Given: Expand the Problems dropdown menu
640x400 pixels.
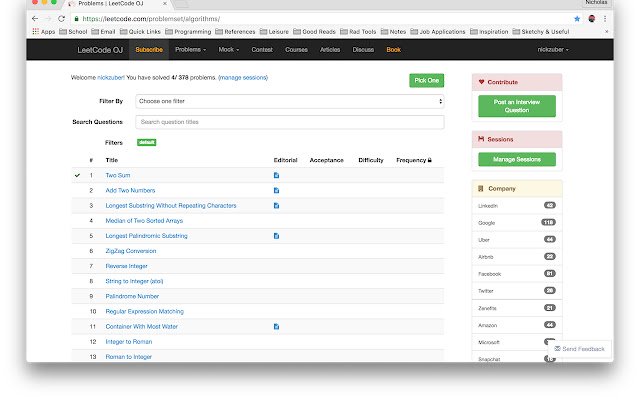Looking at the screenshot, I should (x=190, y=49).
